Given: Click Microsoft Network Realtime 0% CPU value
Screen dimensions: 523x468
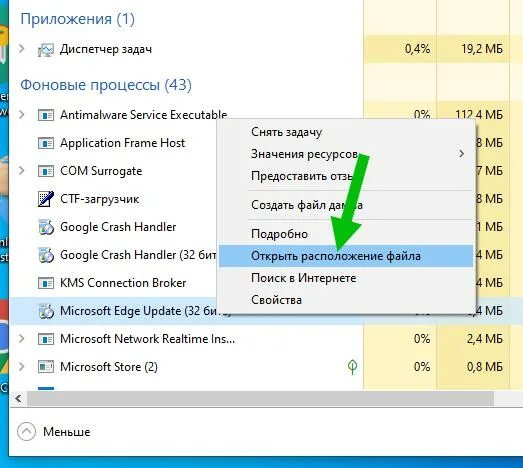Looking at the screenshot, I should 422,339.
